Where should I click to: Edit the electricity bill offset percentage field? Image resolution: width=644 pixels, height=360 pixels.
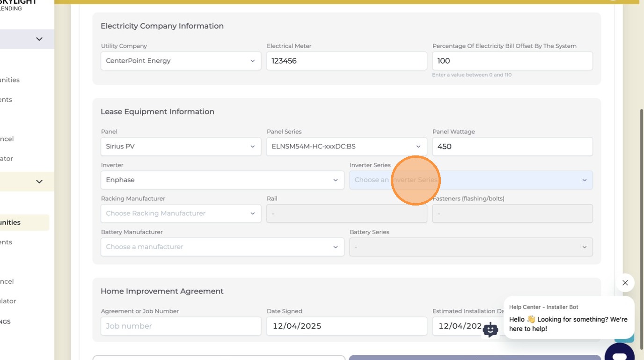[x=512, y=61]
